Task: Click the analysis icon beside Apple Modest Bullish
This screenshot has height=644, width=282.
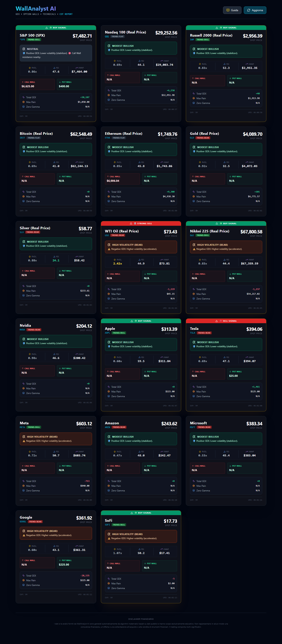Action: click(109, 342)
